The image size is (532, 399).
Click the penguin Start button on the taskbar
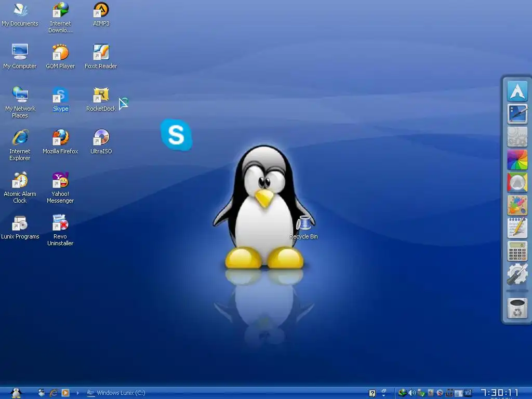coord(16,393)
